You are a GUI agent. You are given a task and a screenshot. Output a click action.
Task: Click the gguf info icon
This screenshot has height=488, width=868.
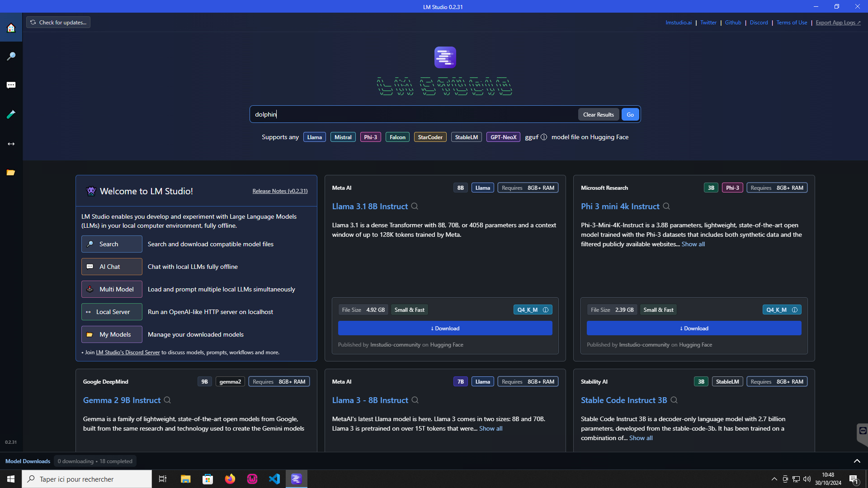[544, 137]
